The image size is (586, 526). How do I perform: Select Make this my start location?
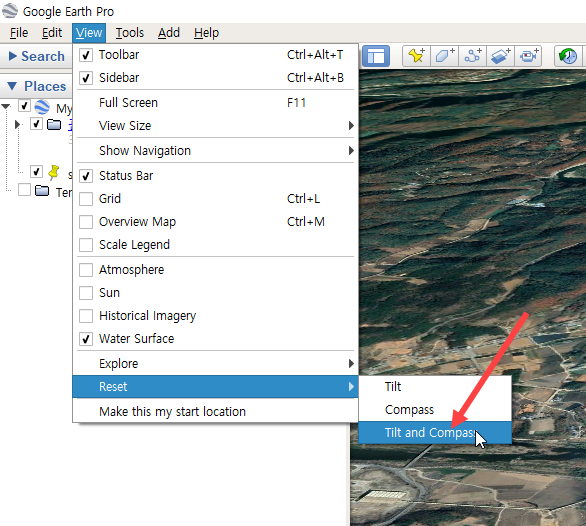click(215, 412)
